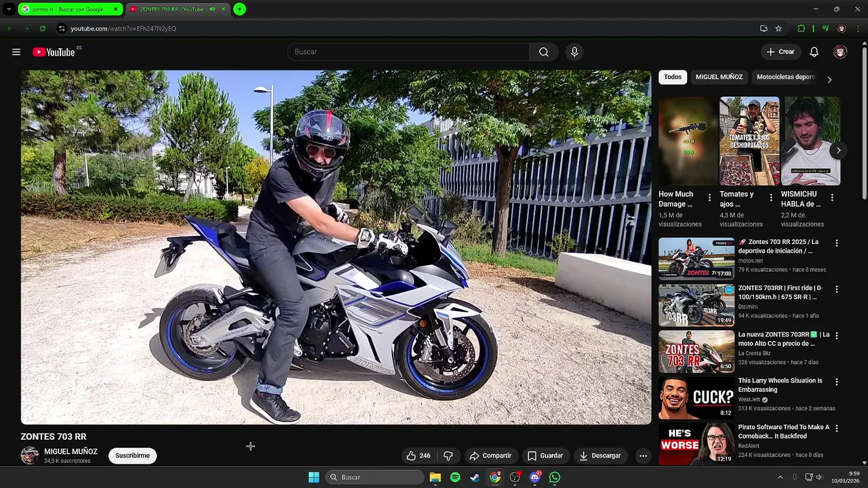Click the install/cast icon in address bar
This screenshot has height=488, width=868.
[x=764, y=28]
